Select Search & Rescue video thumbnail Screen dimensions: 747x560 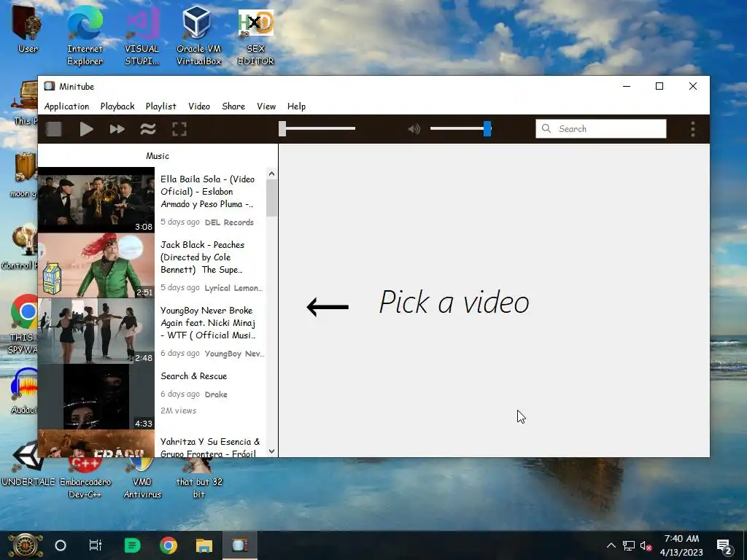96,397
